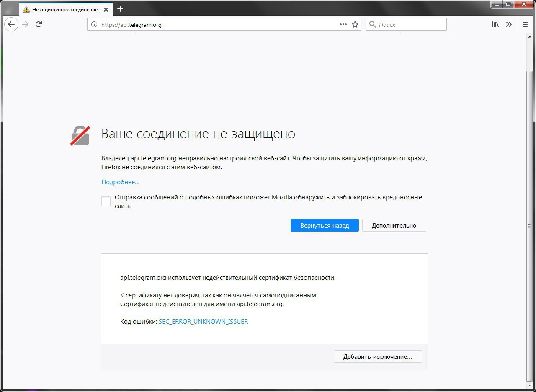Select the 'Незащищённое соединение' tab
The width and height of the screenshot is (536, 392).
pyautogui.click(x=66, y=9)
